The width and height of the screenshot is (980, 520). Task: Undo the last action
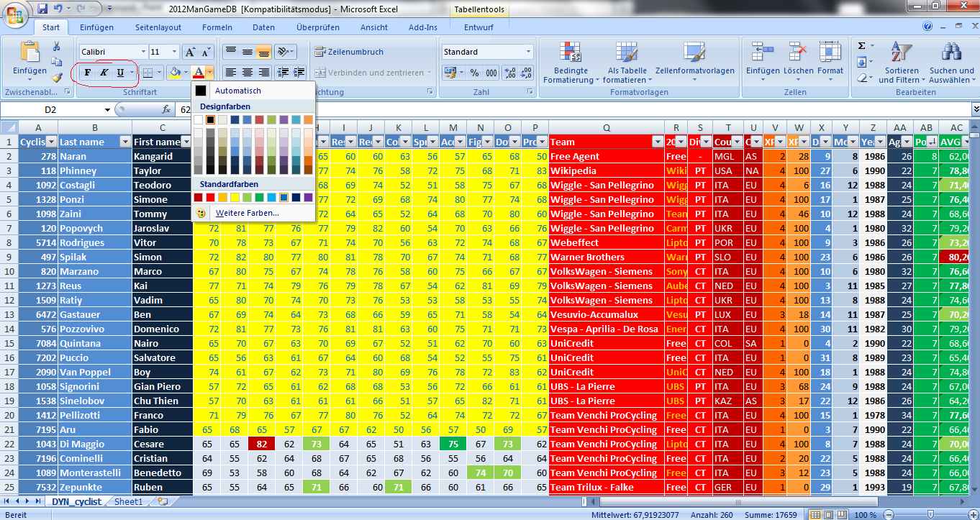click(59, 9)
